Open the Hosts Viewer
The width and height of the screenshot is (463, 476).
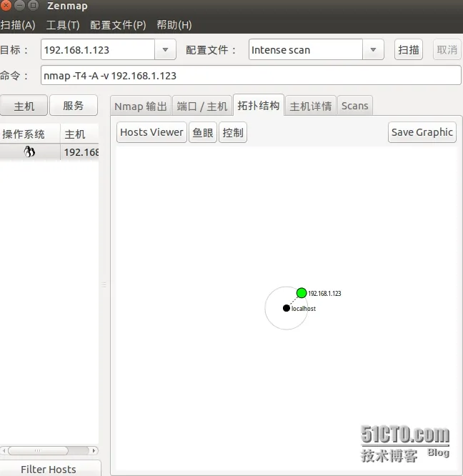click(151, 132)
